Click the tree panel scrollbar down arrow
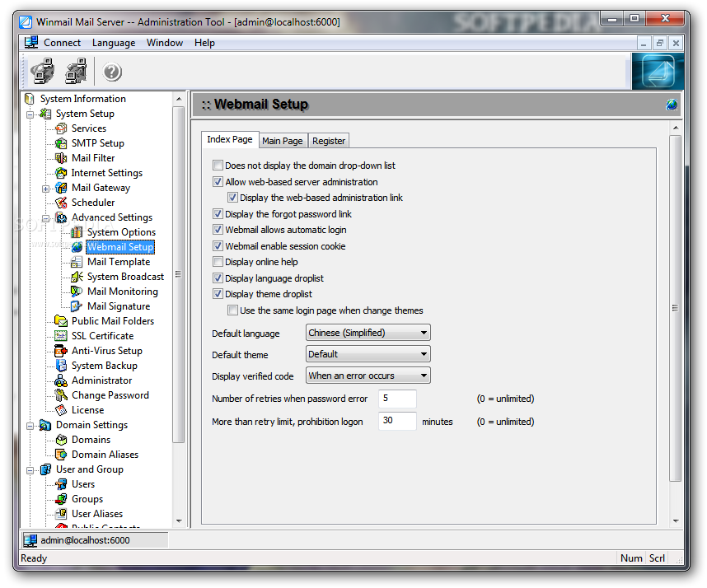Image resolution: width=707 pixels, height=588 pixels. (x=179, y=521)
